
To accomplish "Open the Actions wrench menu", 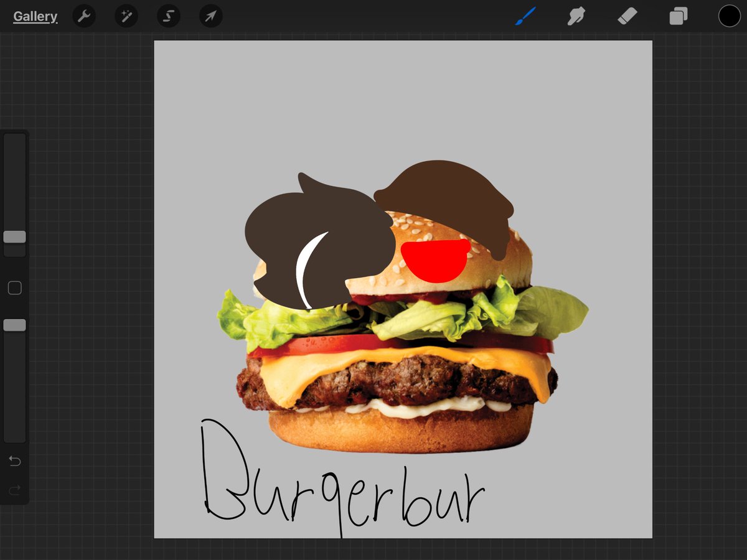I will [84, 16].
